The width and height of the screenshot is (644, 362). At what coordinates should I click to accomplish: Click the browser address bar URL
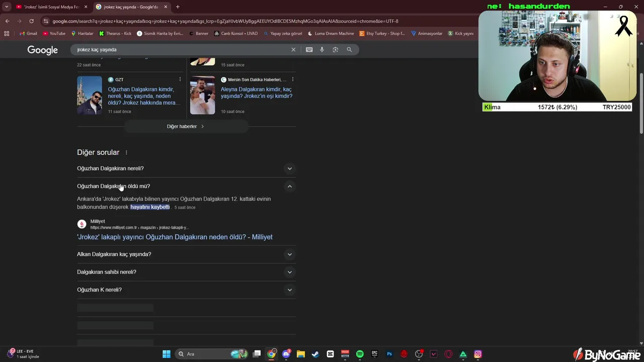[225, 21]
